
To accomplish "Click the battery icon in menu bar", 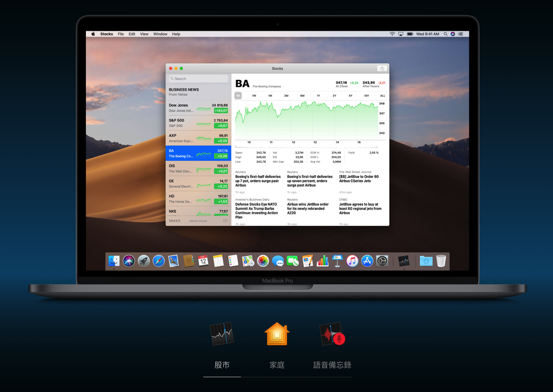I will click(x=410, y=34).
